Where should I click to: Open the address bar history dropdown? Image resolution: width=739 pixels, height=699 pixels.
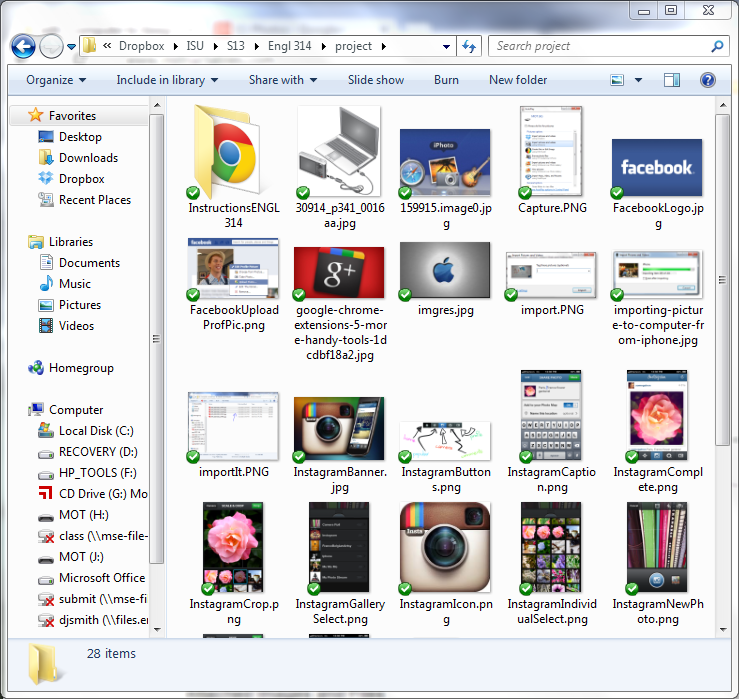click(446, 47)
